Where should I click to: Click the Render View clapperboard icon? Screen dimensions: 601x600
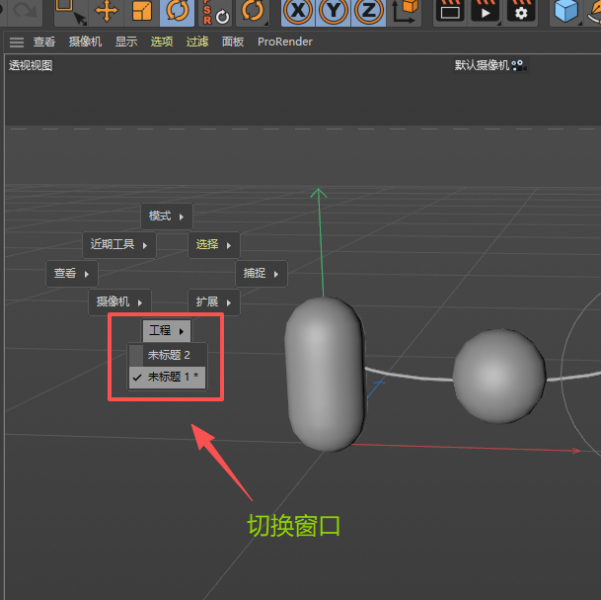pyautogui.click(x=451, y=11)
